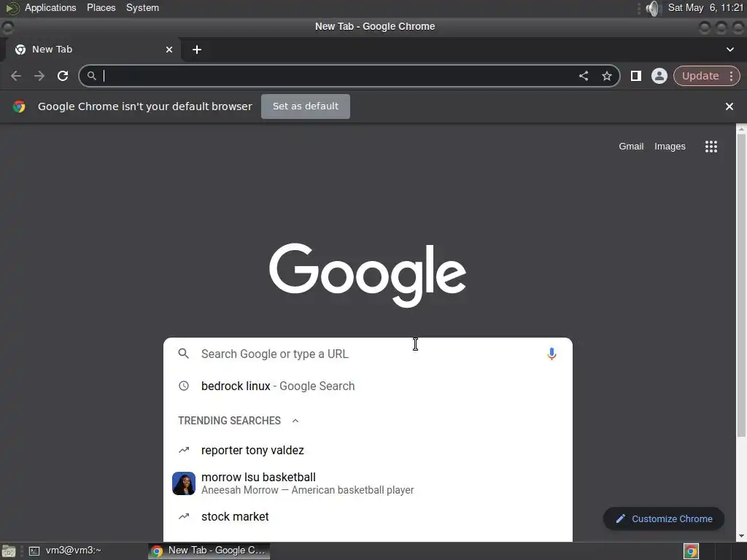Viewport: 747px width, 560px height.
Task: Open the Gmail link
Action: (631, 146)
